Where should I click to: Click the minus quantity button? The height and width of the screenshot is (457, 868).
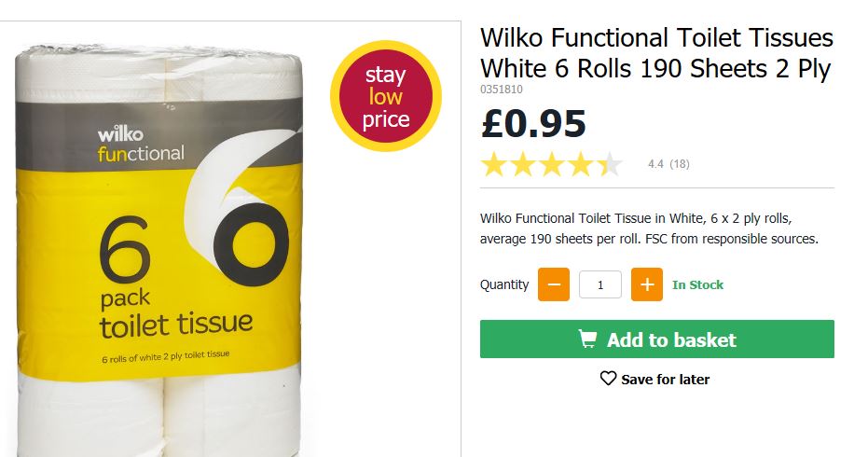(553, 284)
